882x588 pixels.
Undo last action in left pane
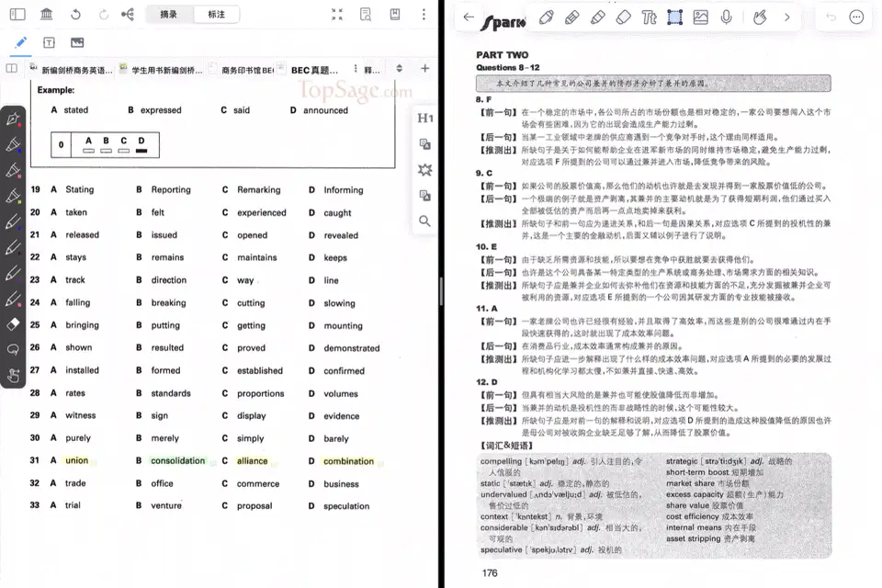pyautogui.click(x=75, y=15)
